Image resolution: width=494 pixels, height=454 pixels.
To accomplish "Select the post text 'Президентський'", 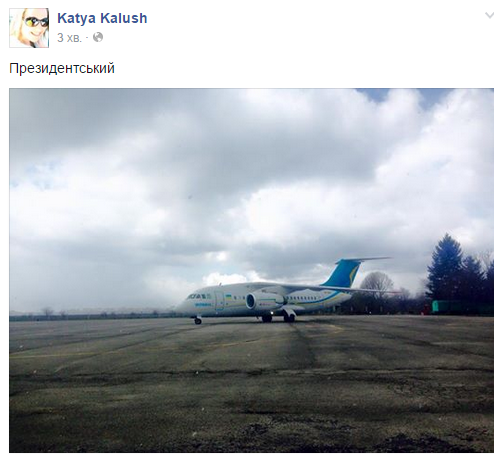I will pos(62,68).
